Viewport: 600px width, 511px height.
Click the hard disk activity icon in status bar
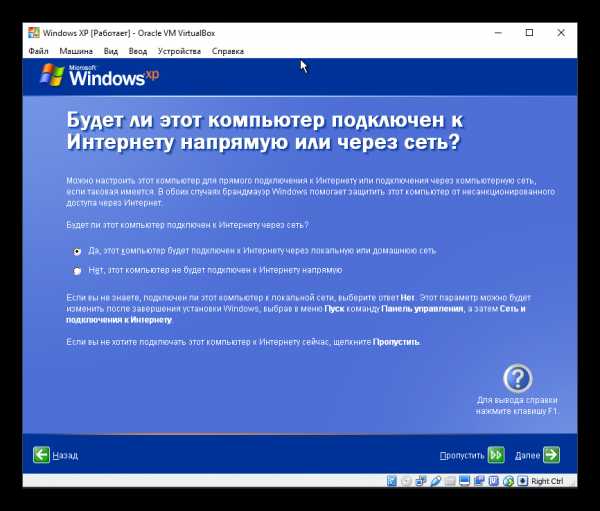click(392, 481)
